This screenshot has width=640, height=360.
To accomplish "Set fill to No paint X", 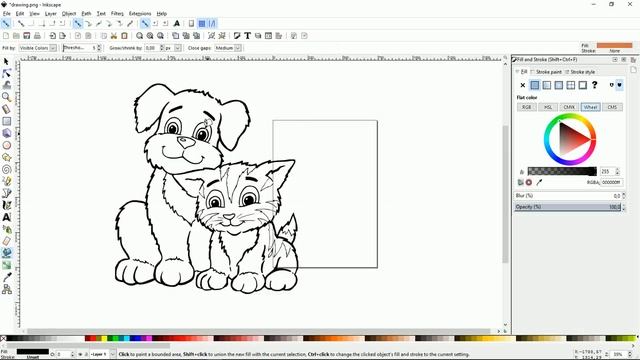I will (522, 85).
